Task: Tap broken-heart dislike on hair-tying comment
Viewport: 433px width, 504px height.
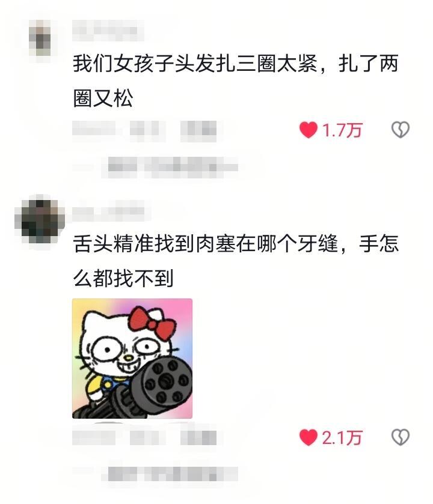Action: (x=400, y=130)
